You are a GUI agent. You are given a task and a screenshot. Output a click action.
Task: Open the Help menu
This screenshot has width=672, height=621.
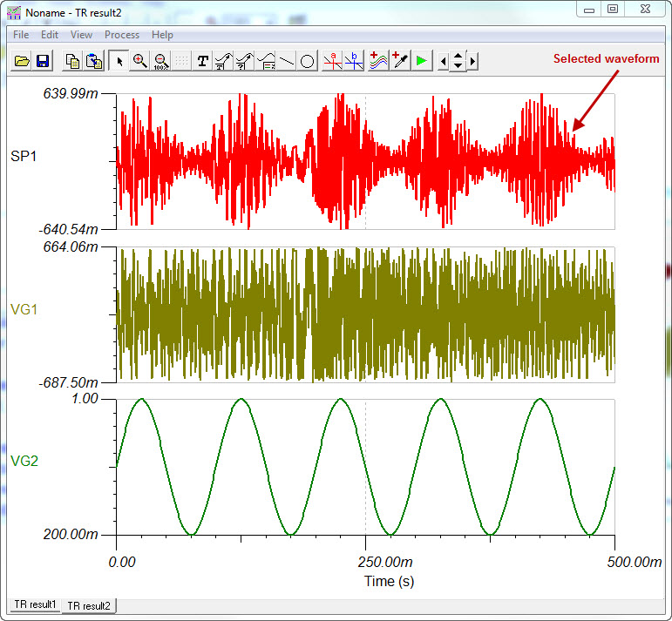(x=162, y=35)
